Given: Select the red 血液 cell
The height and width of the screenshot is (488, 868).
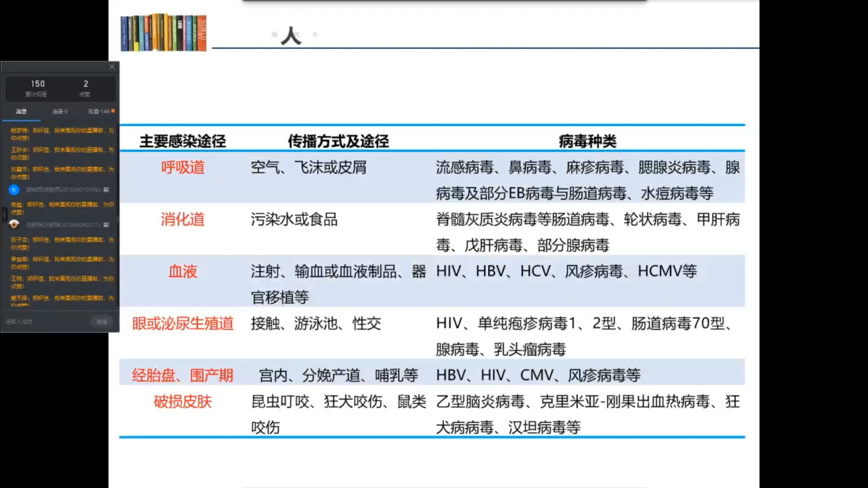Looking at the screenshot, I should (183, 272).
